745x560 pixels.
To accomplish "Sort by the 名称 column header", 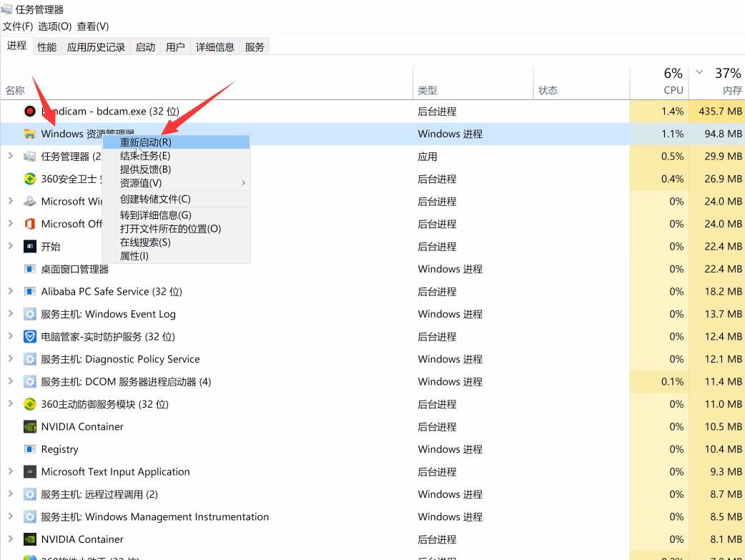I will pyautogui.click(x=207, y=83).
